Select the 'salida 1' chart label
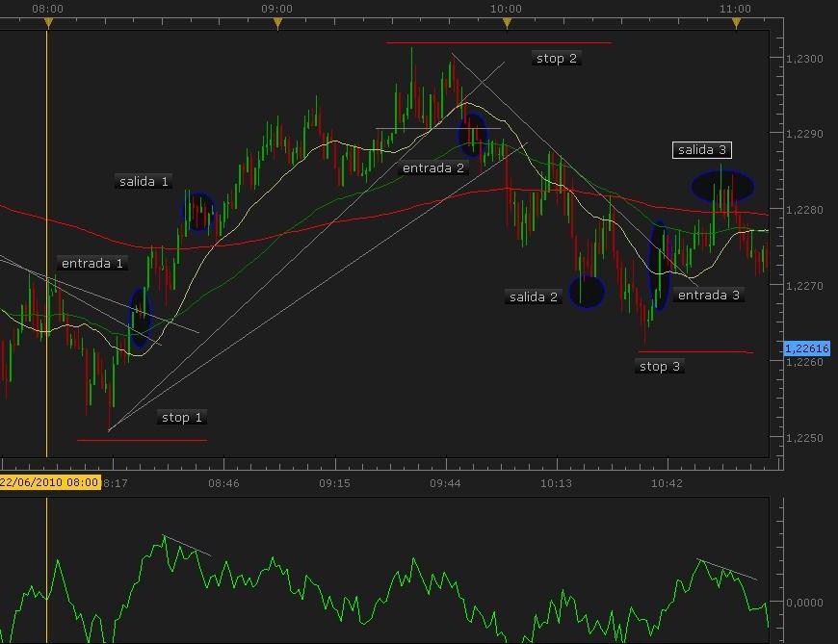 point(144,182)
